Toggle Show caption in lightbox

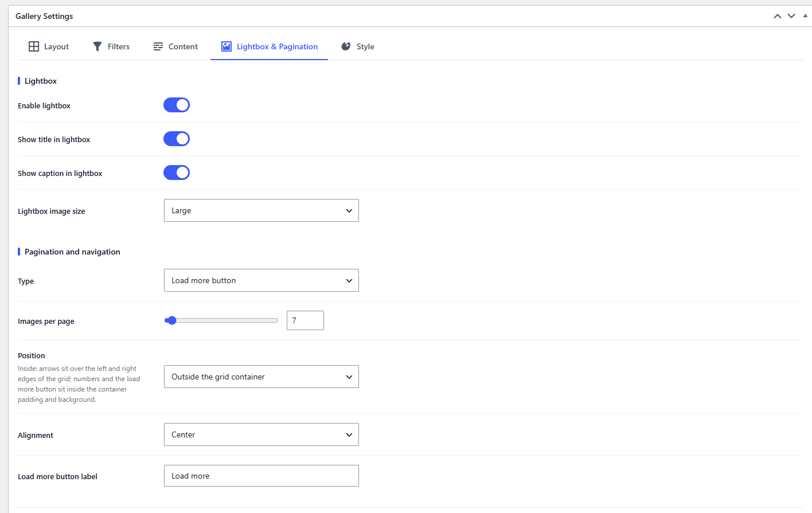pyautogui.click(x=177, y=173)
